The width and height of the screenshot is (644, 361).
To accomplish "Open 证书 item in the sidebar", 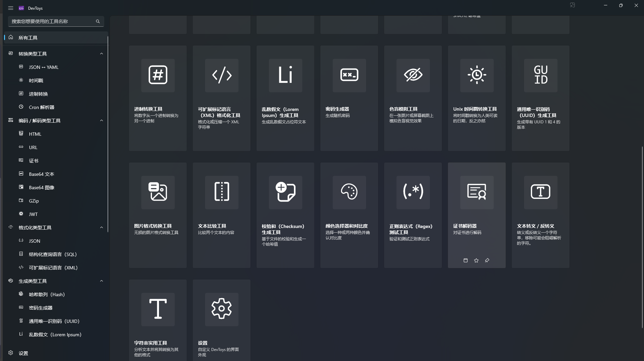I will pyautogui.click(x=56, y=161).
